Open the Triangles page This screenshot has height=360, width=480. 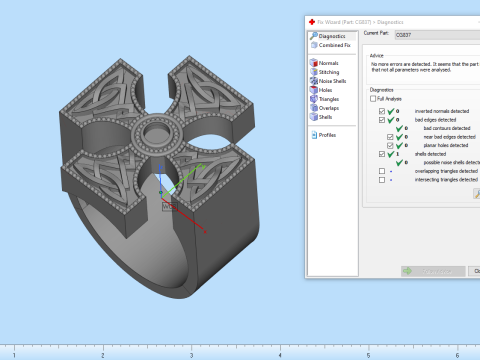[x=329, y=99]
